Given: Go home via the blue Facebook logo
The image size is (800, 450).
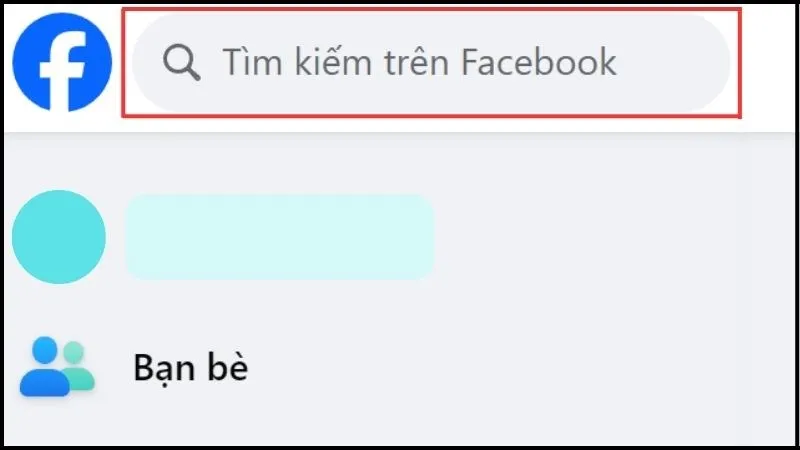Looking at the screenshot, I should [62, 62].
